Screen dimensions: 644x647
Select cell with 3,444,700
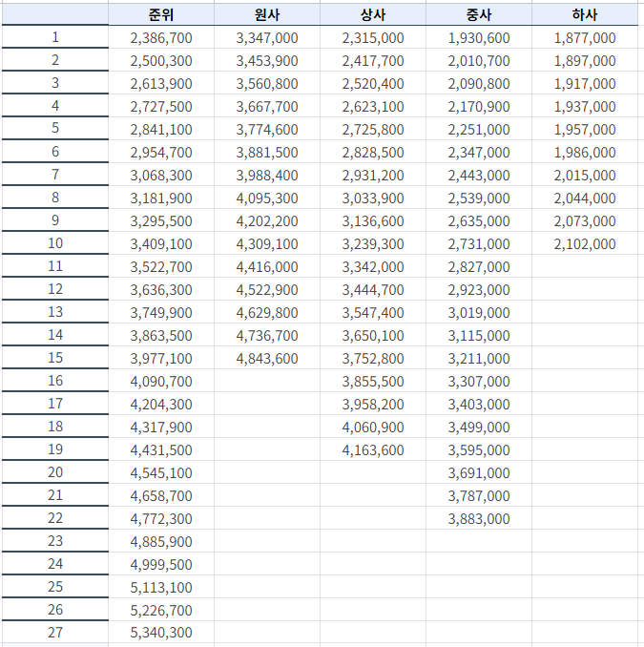click(373, 290)
